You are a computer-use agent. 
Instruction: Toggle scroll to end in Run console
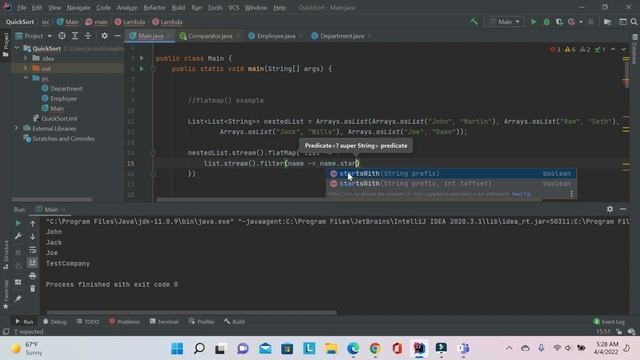pyautogui.click(x=33, y=262)
